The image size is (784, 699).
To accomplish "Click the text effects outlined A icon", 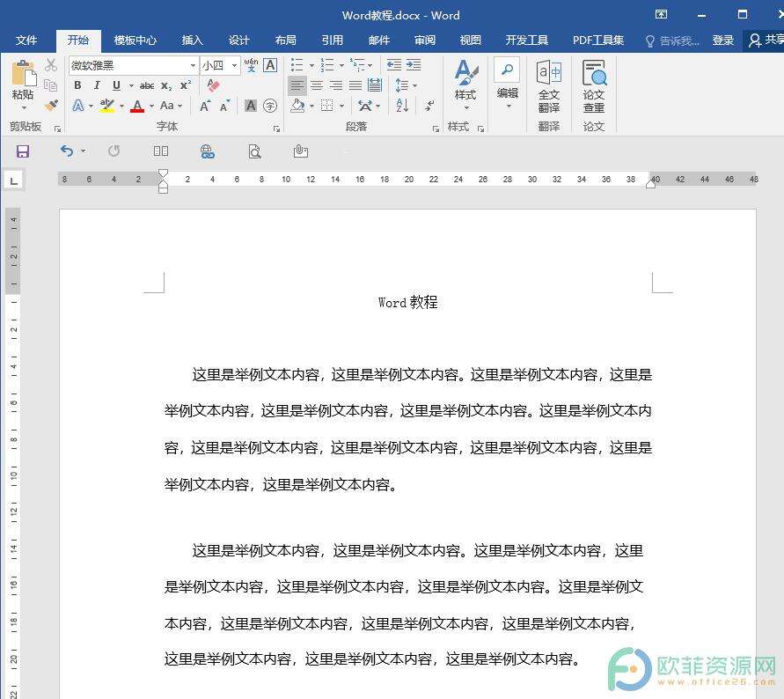I will click(78, 106).
